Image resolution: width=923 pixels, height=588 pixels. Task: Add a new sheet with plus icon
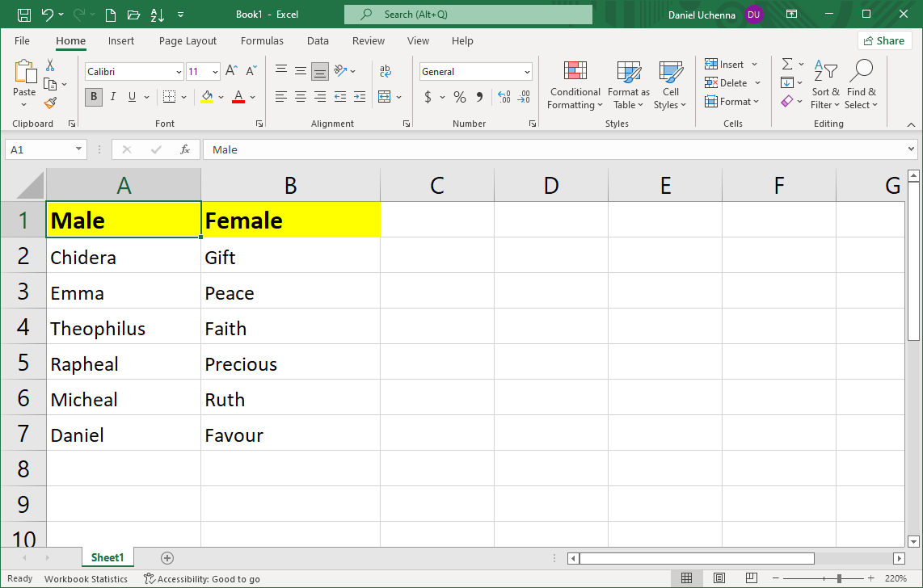coord(167,557)
